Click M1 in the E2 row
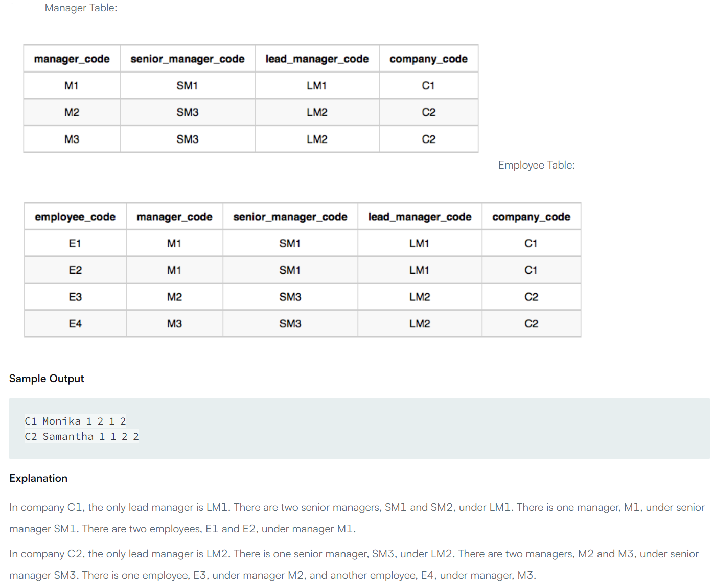Screen dimensions: 713x588 174,270
